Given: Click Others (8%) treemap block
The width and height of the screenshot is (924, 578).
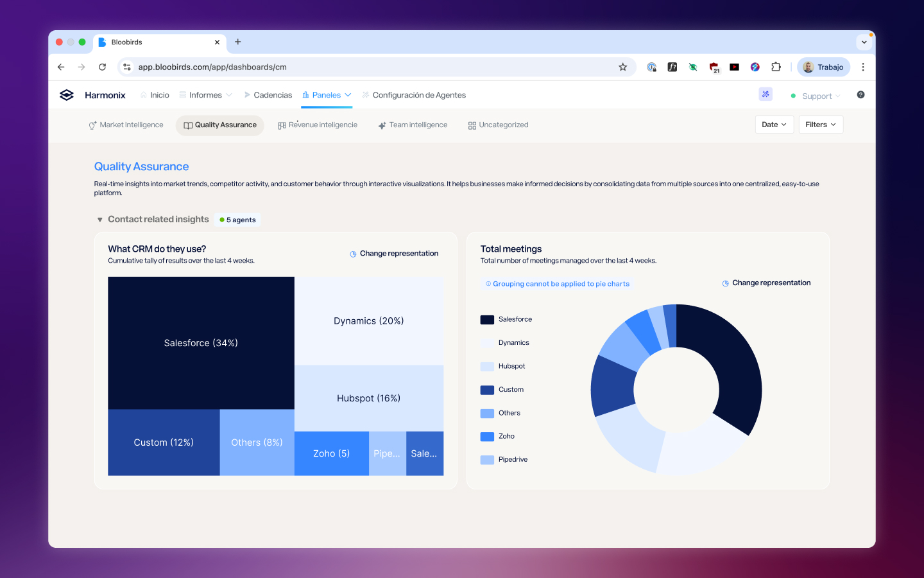Looking at the screenshot, I should click(257, 442).
